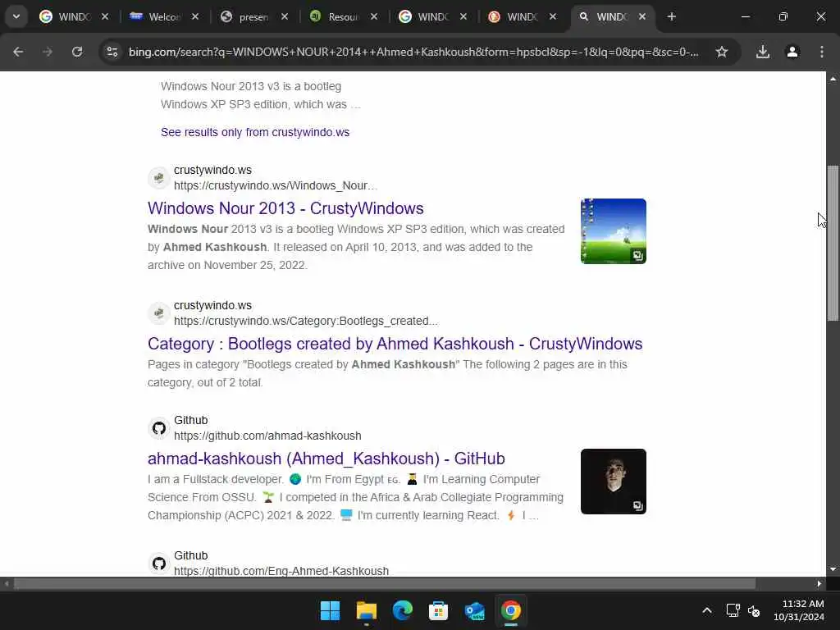
Task: Launch Microsoft Edge from taskbar
Action: (x=402, y=610)
